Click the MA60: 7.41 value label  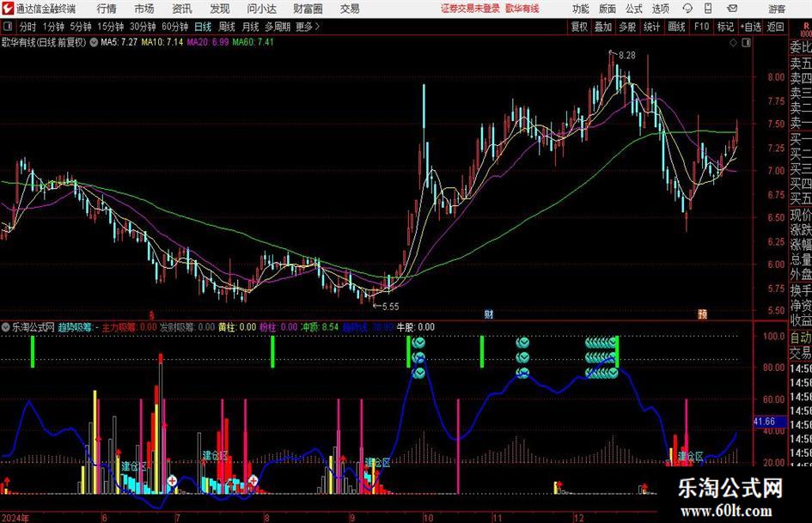(253, 42)
